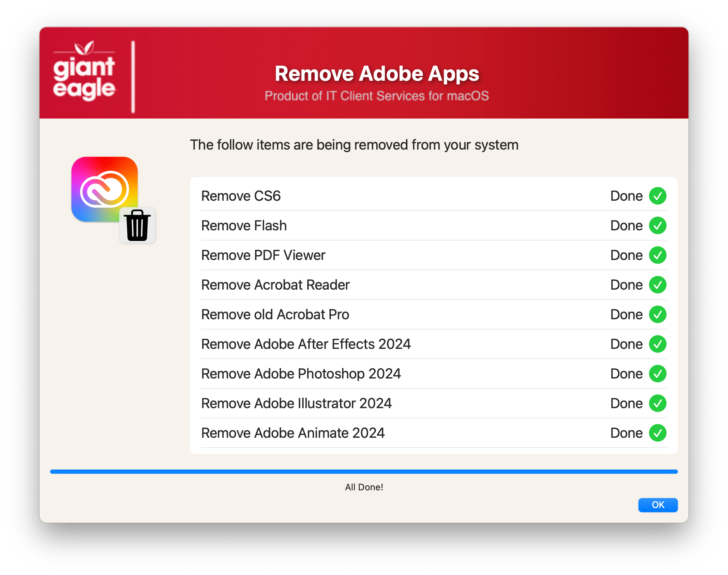Select the Remove Flash list item
Screen dimensions: 728x575
coord(433,225)
